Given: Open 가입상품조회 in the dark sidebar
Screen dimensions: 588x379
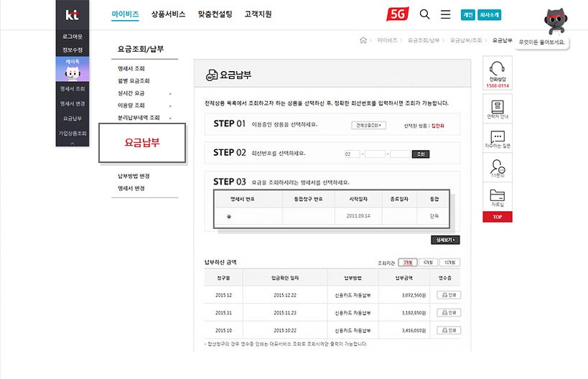Looking at the screenshot, I should (x=73, y=134).
